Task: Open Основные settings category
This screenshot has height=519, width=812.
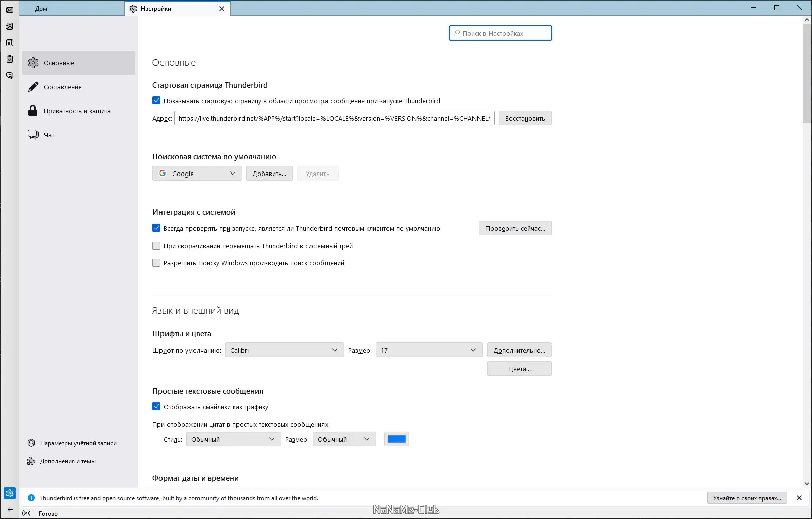Action: (x=79, y=63)
